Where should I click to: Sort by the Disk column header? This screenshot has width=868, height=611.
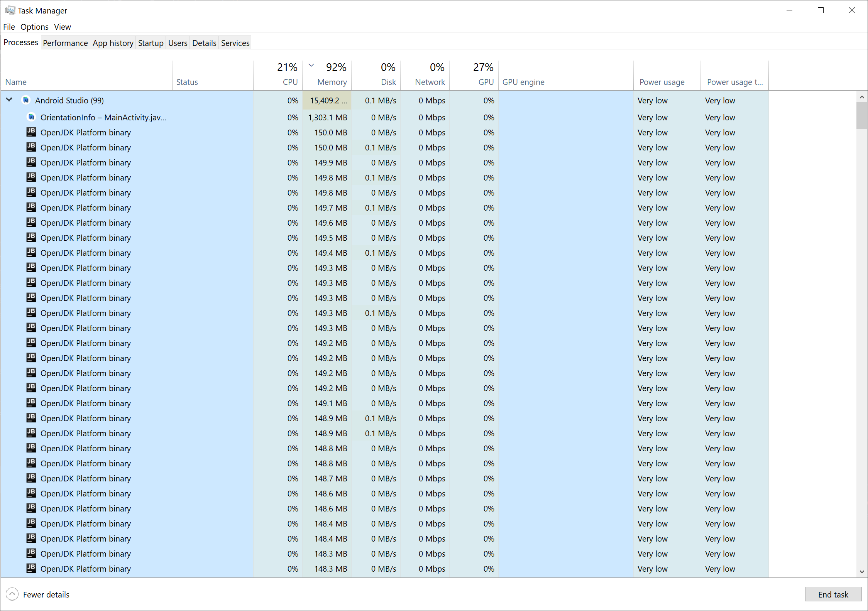376,76
